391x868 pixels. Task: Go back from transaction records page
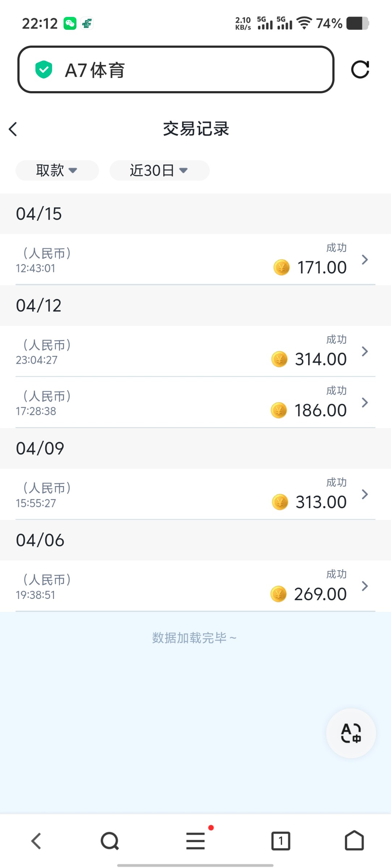[x=13, y=129]
